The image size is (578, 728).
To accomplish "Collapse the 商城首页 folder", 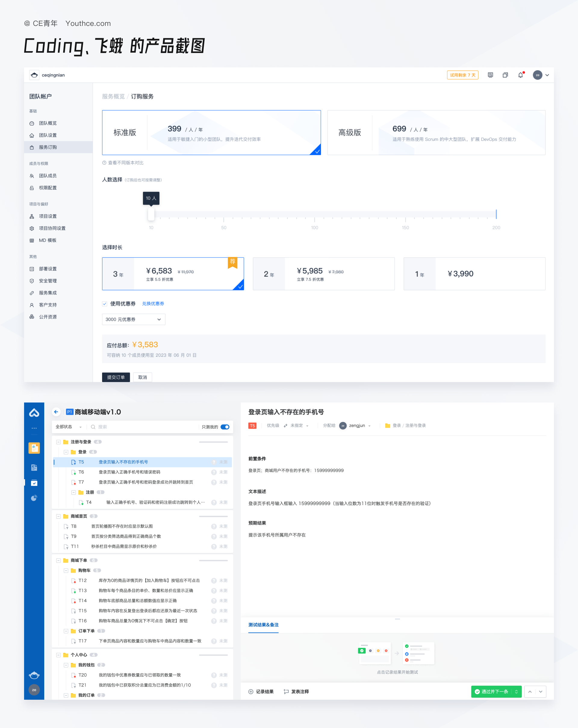I will point(58,516).
